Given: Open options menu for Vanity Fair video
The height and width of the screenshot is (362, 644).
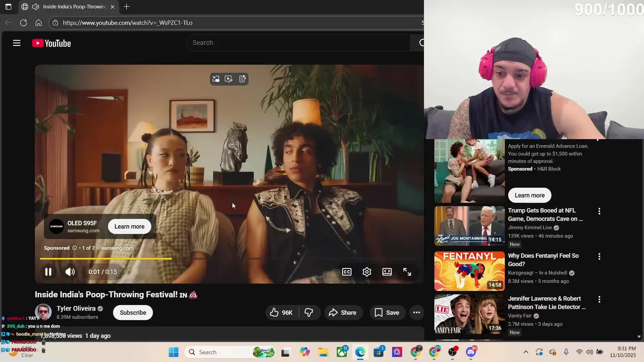Looking at the screenshot, I should [x=599, y=299].
